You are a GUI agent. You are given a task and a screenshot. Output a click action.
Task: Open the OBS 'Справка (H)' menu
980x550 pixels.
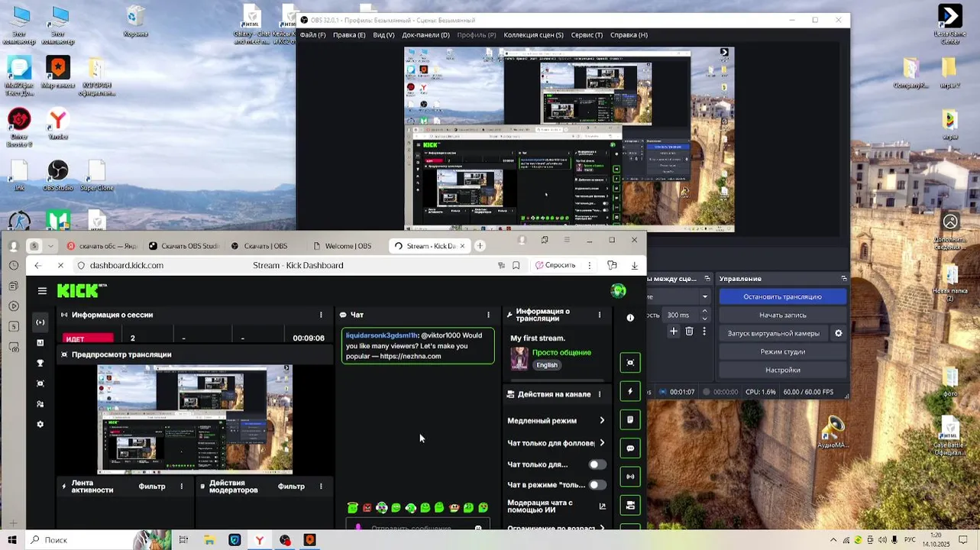629,35
